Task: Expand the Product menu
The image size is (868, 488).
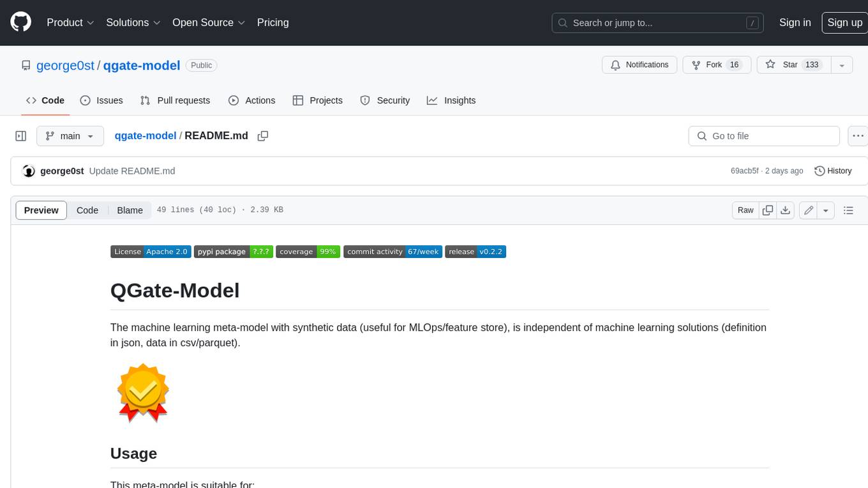Action: coord(70,22)
